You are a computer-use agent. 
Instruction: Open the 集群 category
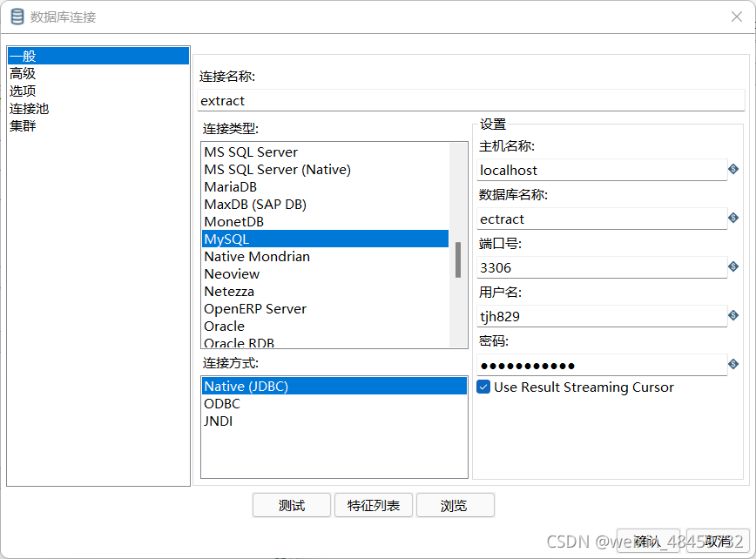click(x=98, y=125)
